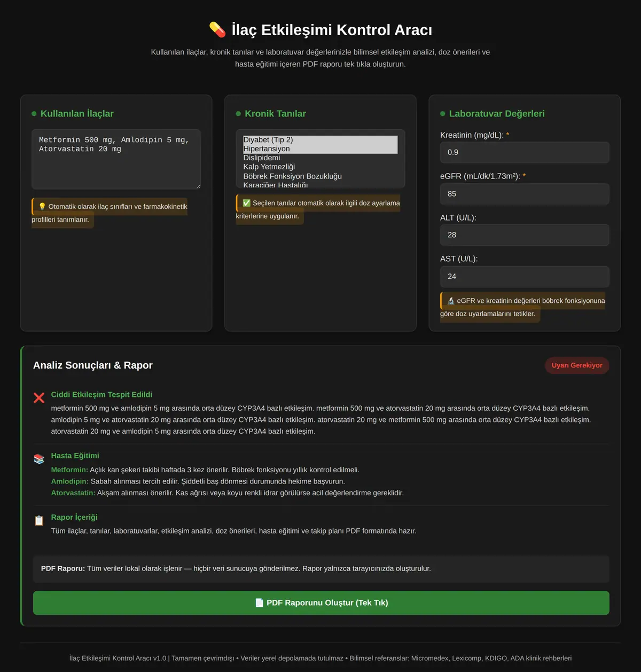Click the resize handle of the medications textarea
Screen dimensions: 641x672
coord(198,186)
